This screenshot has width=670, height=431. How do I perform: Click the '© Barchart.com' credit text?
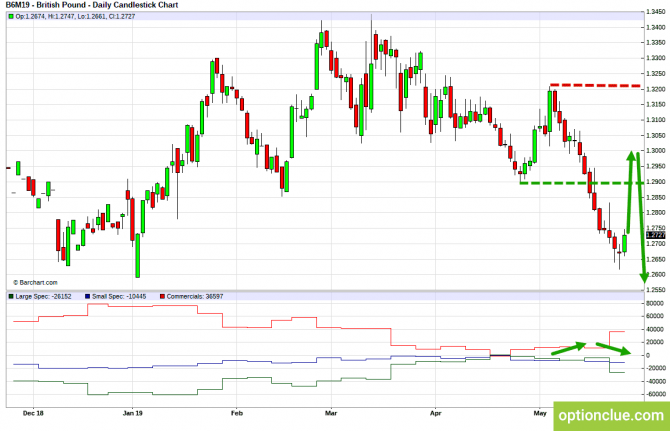pyautogui.click(x=35, y=282)
